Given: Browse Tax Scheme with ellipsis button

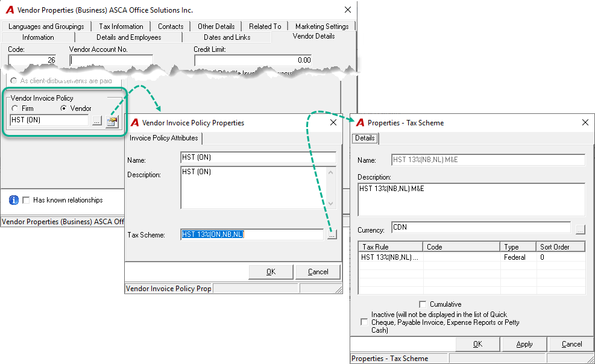Looking at the screenshot, I should coord(332,235).
